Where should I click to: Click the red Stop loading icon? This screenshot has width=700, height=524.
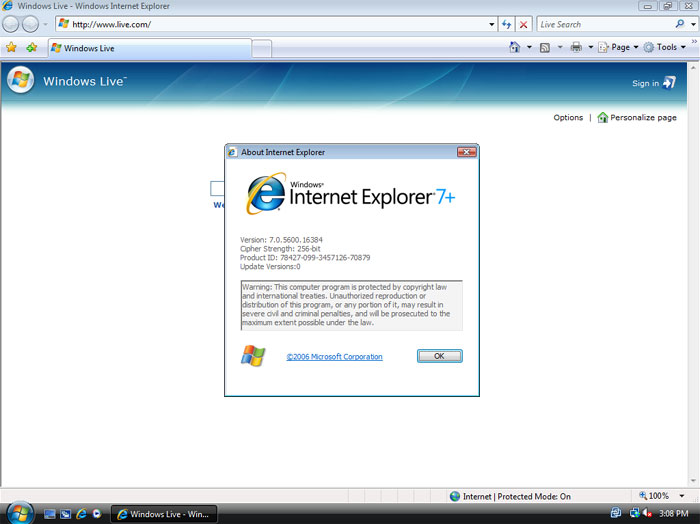(x=523, y=25)
